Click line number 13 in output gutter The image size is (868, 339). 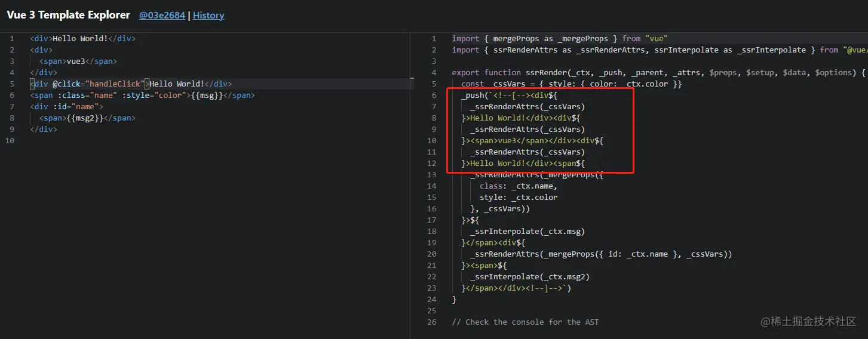432,175
